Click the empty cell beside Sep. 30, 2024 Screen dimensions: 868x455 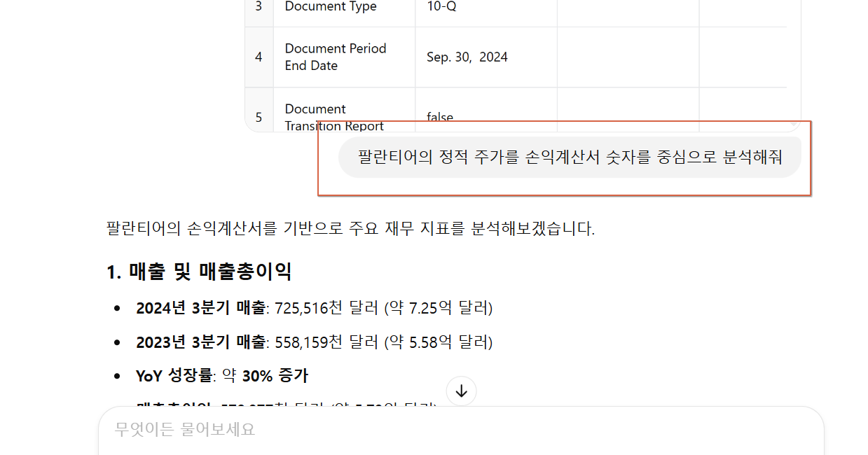point(627,57)
